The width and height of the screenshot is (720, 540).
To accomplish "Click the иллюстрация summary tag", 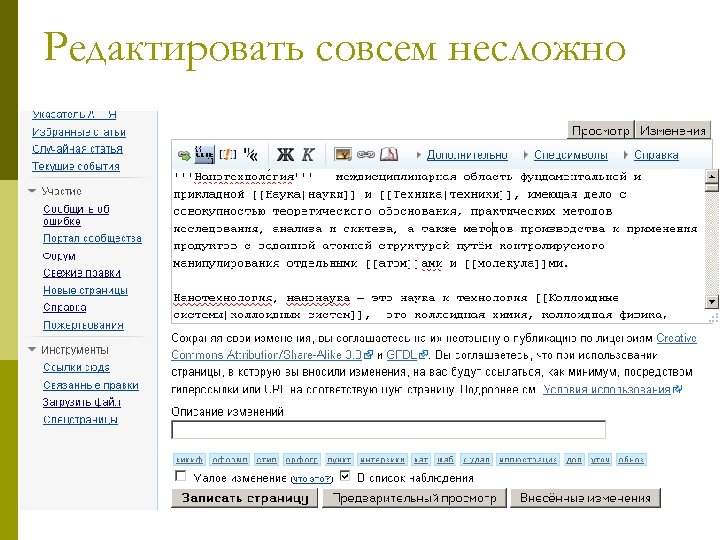I will (528, 459).
